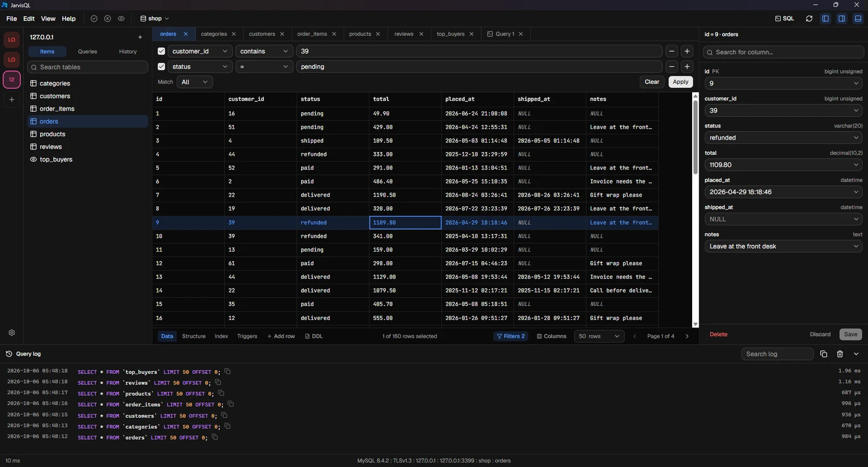This screenshot has width=868, height=467.
Task: Apply the current filters
Action: coord(680,82)
